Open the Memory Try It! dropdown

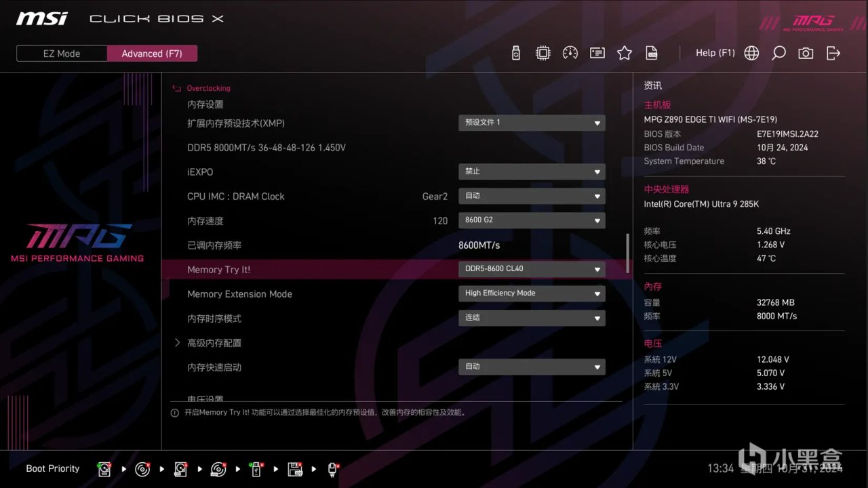(532, 269)
